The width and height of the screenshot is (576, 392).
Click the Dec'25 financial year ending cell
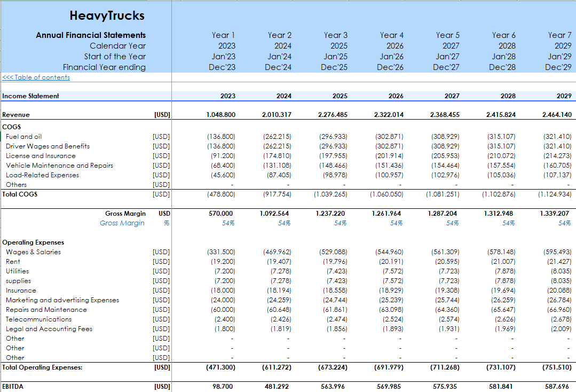pos(334,67)
